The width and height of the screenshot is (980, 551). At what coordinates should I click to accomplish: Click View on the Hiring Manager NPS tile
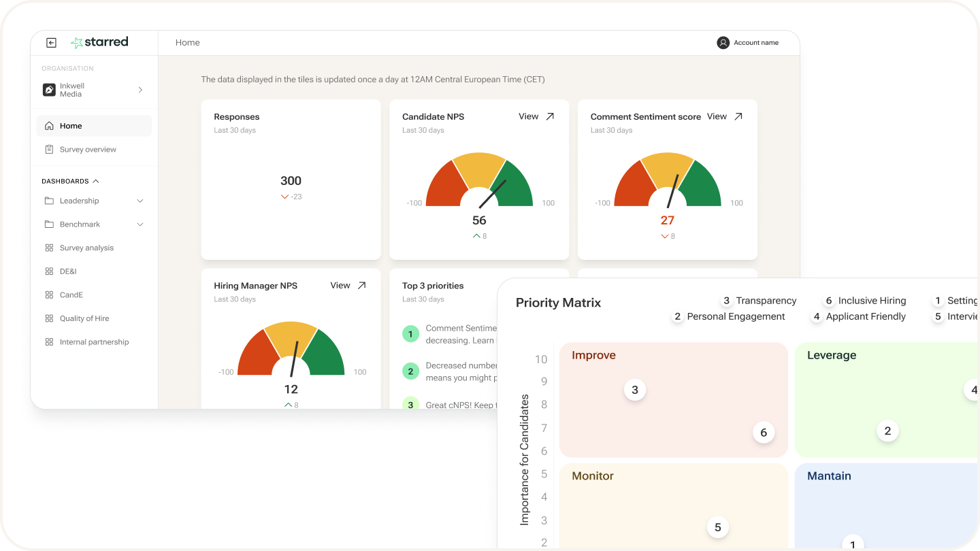pyautogui.click(x=340, y=286)
